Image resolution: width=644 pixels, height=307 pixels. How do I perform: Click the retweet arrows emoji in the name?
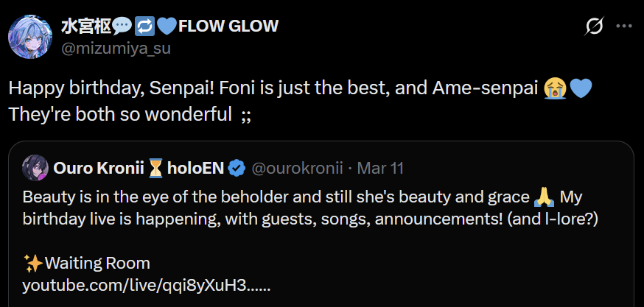(x=145, y=27)
